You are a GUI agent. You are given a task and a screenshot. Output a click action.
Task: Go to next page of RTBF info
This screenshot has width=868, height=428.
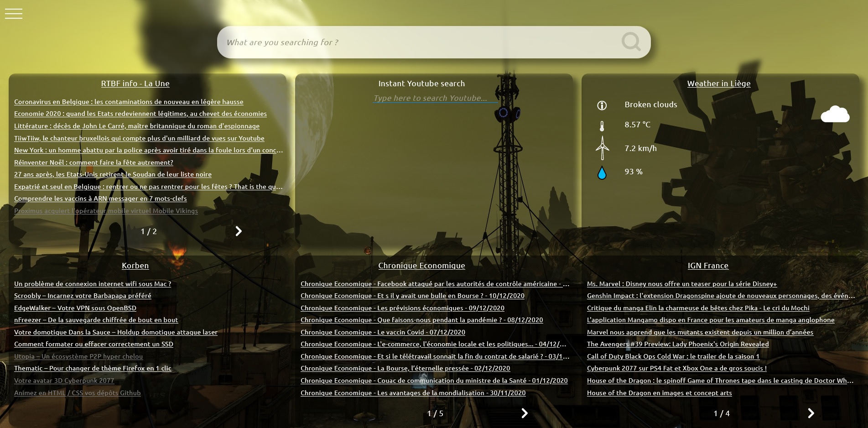click(238, 231)
